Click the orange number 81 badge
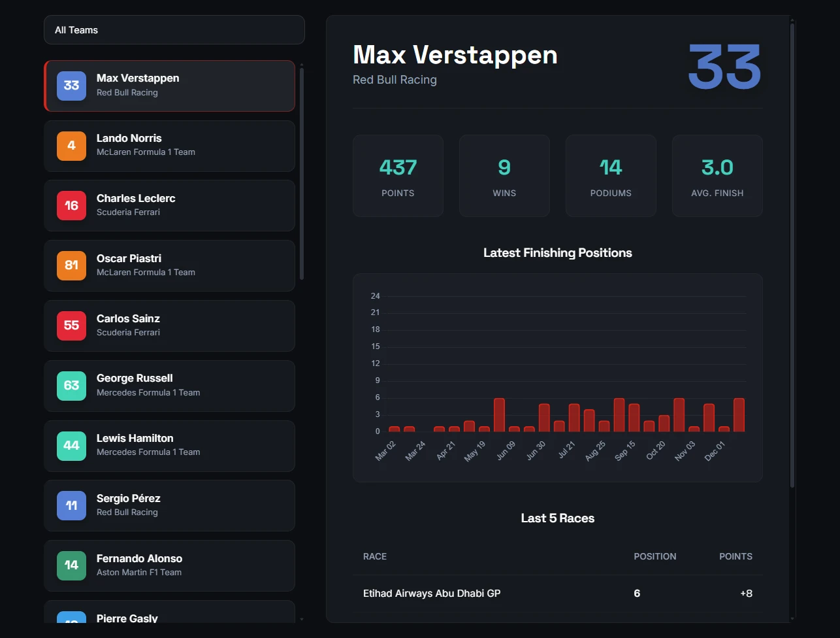 [71, 265]
